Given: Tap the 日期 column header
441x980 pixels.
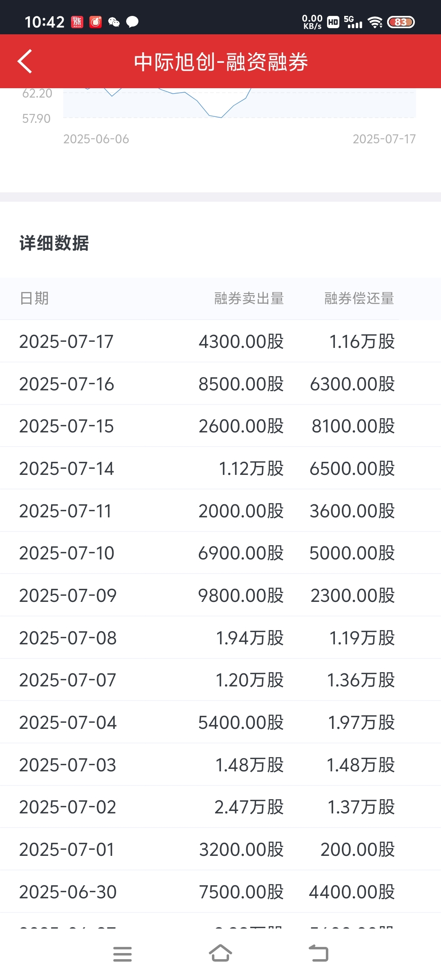Looking at the screenshot, I should [34, 298].
